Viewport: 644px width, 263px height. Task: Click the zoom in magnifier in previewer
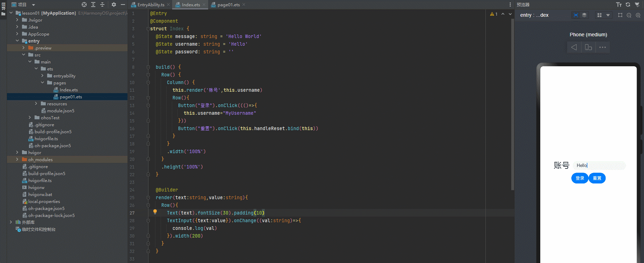click(638, 15)
